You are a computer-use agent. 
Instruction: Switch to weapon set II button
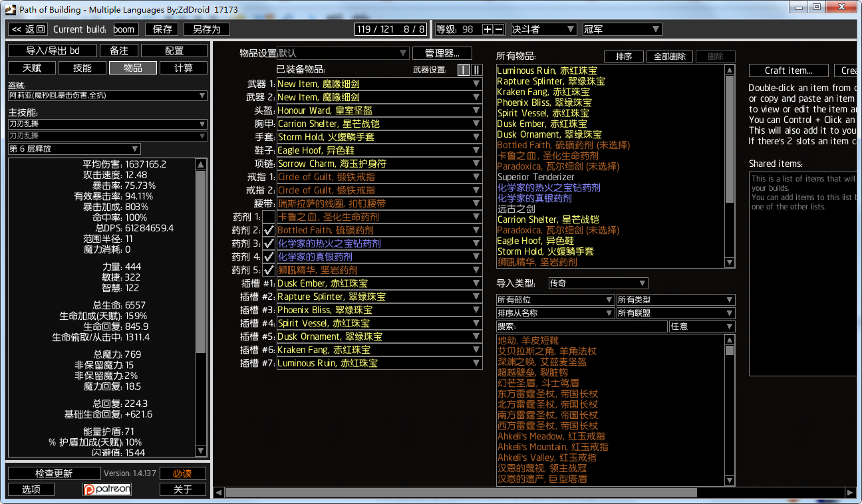[476, 70]
